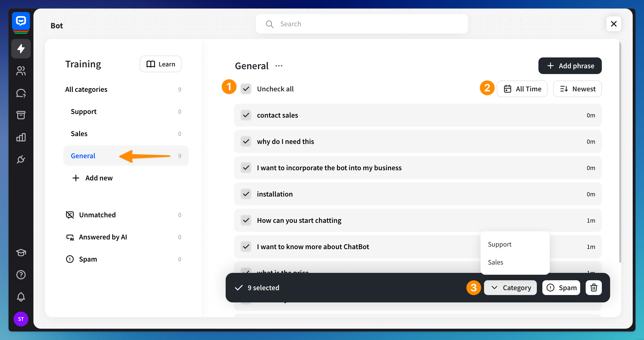Uncheck the 'contact sales' phrase
This screenshot has width=644, height=340.
click(x=246, y=115)
